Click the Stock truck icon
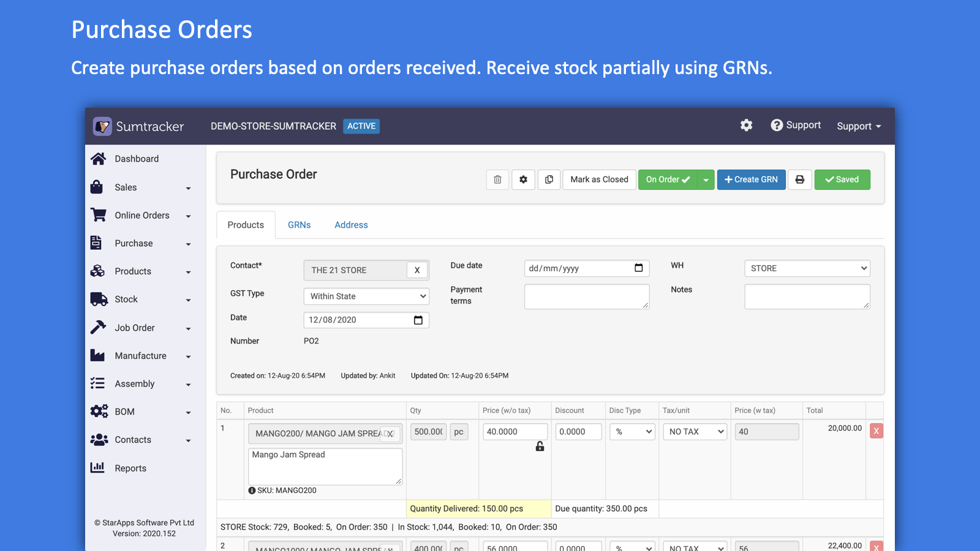 pos(98,299)
